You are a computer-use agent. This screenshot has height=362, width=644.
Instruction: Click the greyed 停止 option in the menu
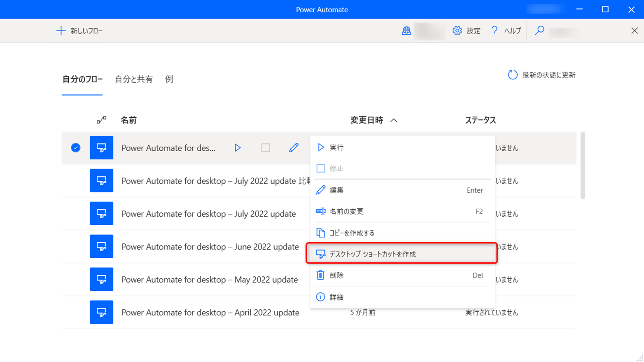pos(337,168)
